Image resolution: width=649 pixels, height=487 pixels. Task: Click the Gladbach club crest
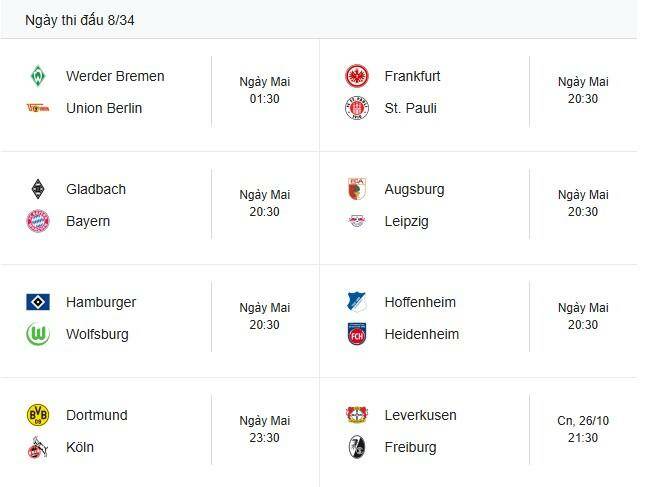pyautogui.click(x=38, y=189)
